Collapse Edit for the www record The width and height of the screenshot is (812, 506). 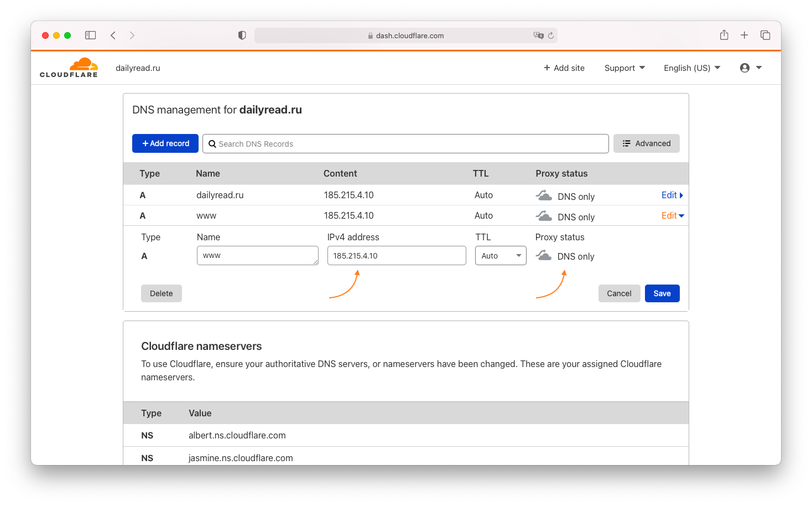pyautogui.click(x=673, y=215)
